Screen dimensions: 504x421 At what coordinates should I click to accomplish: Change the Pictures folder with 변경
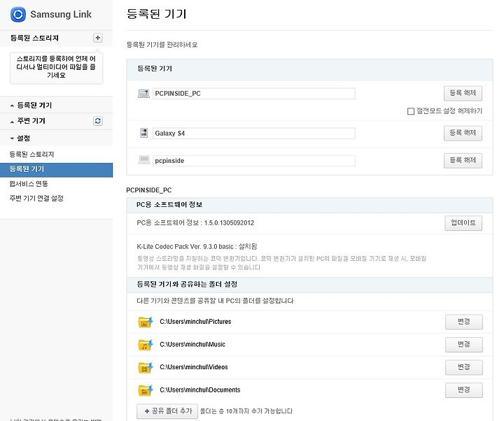tap(464, 322)
